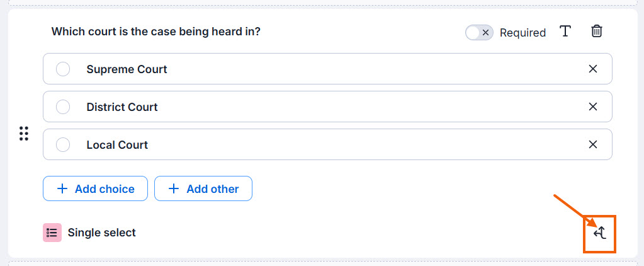Remove the District Court choice
Screen dimensions: 644x266
[x=592, y=107]
